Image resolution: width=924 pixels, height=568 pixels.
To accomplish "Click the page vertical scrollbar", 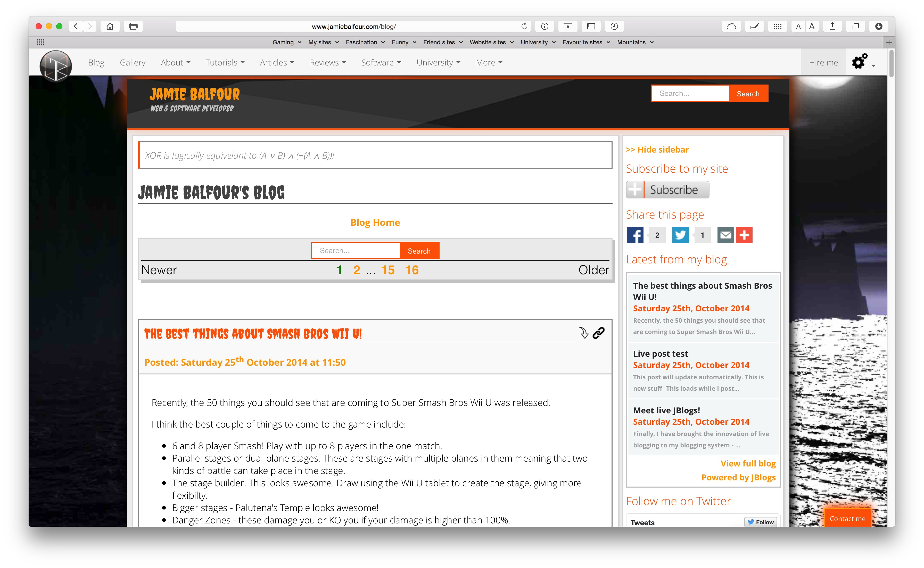I will click(892, 64).
